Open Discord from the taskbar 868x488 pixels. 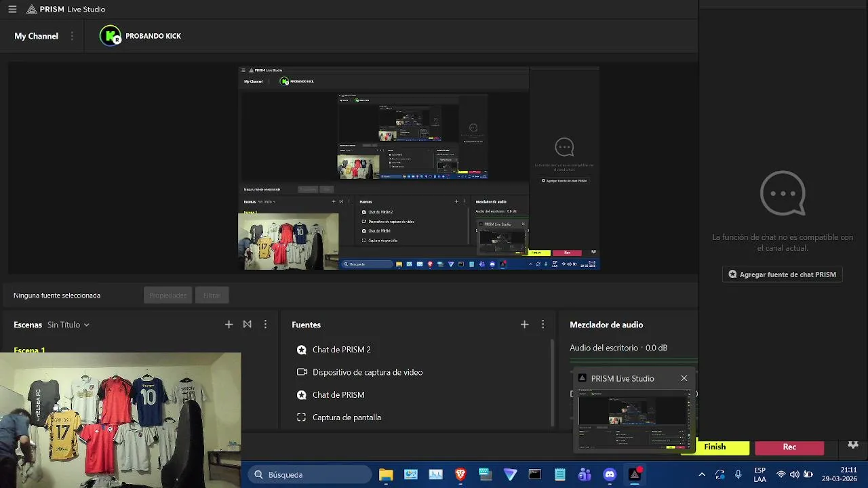pos(610,474)
